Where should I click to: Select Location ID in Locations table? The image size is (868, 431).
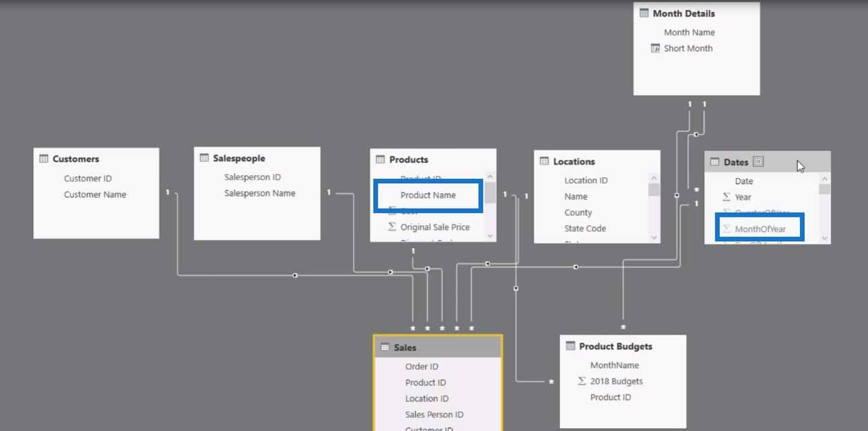(x=586, y=181)
